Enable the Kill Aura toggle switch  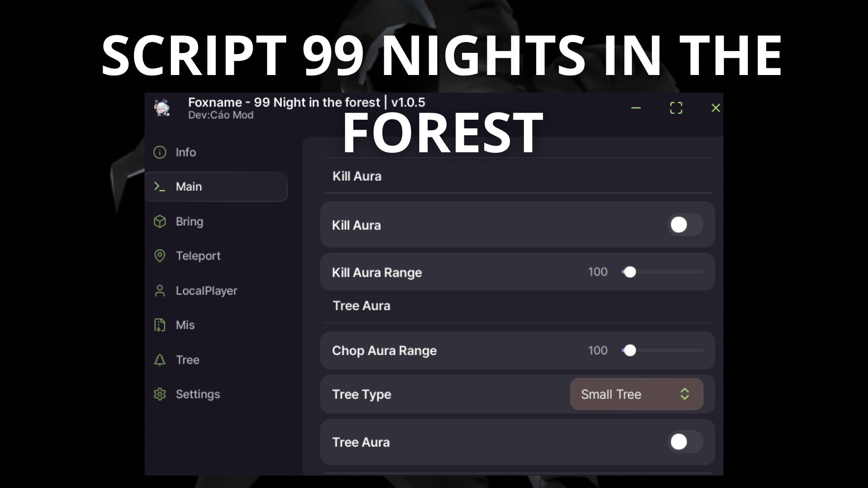(x=684, y=225)
